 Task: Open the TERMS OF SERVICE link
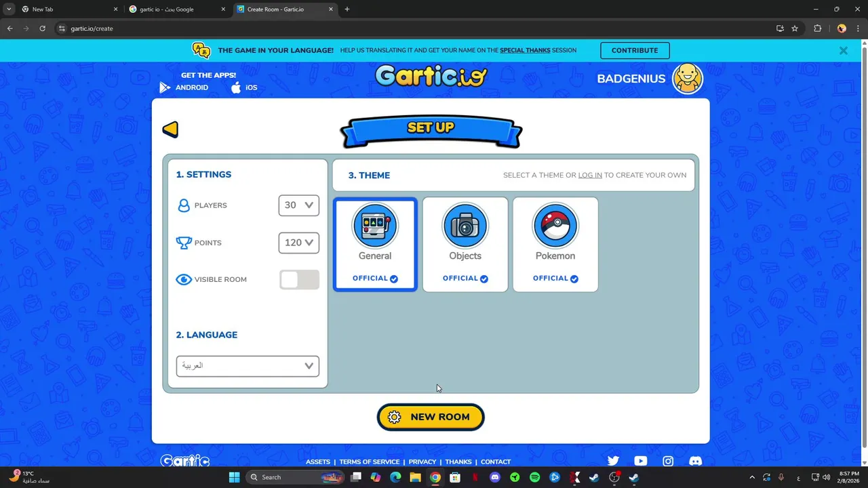(370, 462)
